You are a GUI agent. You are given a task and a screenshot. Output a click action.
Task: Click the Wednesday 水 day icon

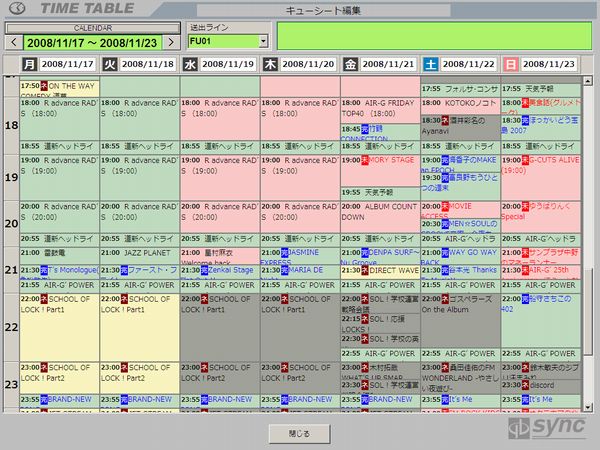(x=190, y=65)
